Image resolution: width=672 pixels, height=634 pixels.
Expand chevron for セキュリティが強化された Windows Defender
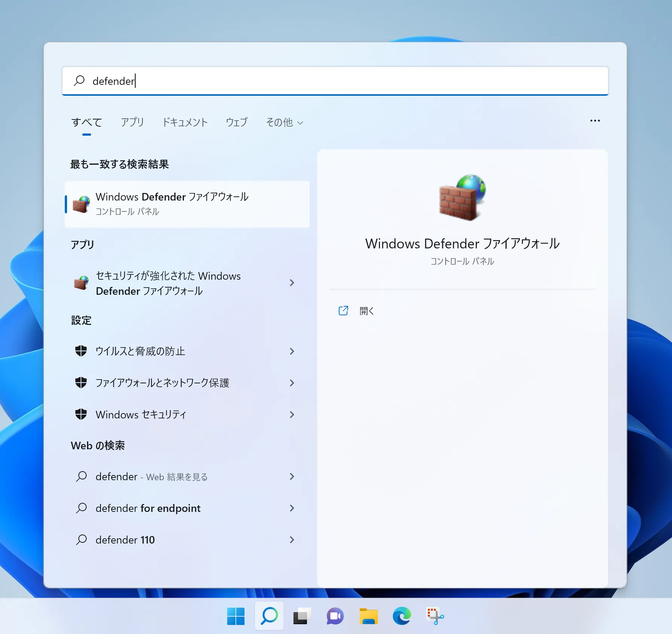click(x=292, y=283)
